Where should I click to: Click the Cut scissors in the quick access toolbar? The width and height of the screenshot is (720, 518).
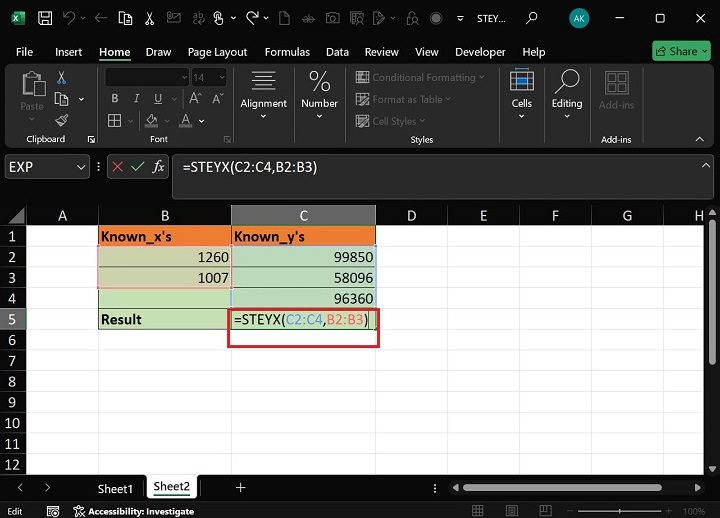(149, 18)
